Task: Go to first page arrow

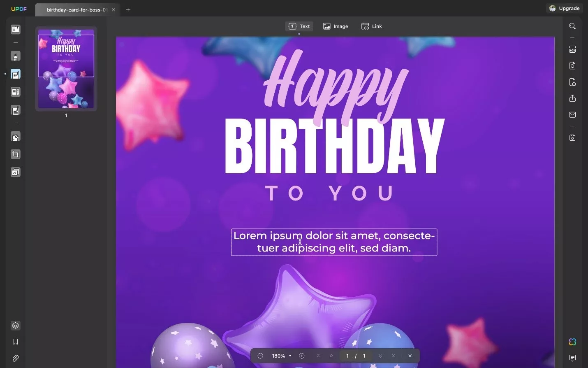Action: [318, 356]
